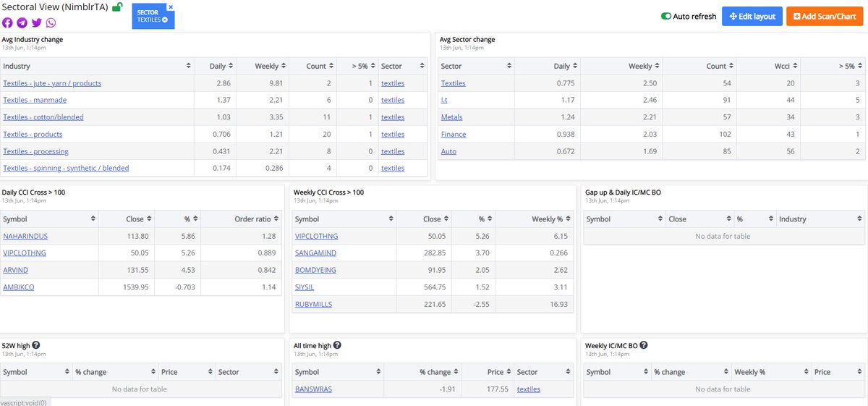Open Textiles - spinning - synthetic / blended link
868x406 pixels.
[66, 168]
